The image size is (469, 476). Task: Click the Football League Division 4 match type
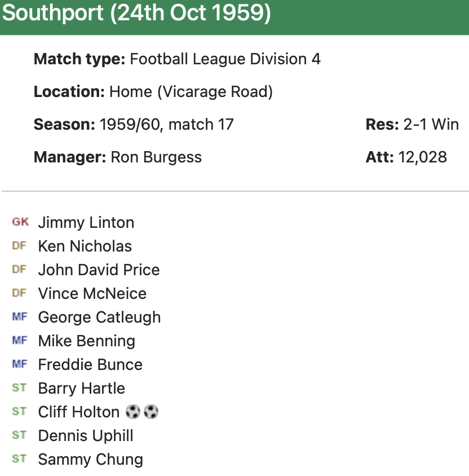[x=225, y=59]
